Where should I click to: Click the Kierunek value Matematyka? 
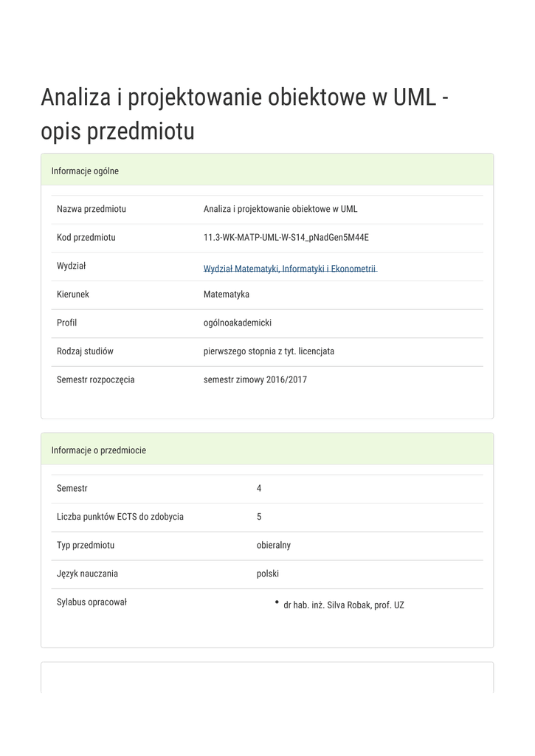(x=227, y=295)
